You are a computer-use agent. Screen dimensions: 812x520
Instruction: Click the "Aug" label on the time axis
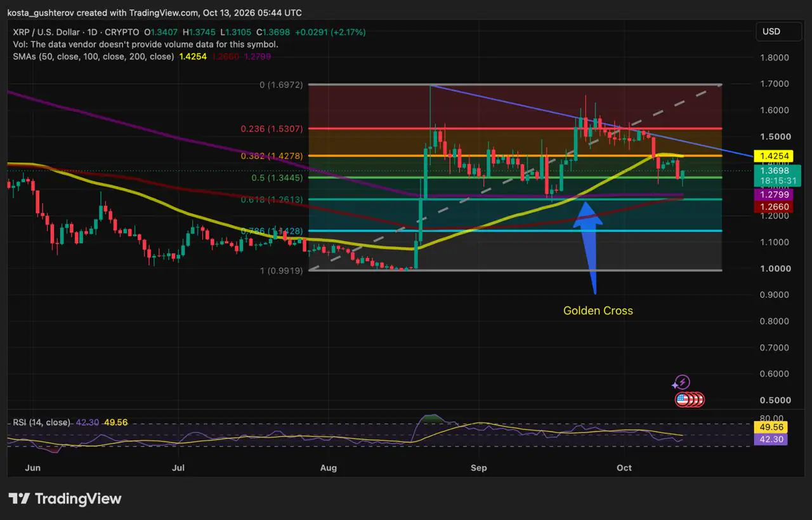coord(328,468)
